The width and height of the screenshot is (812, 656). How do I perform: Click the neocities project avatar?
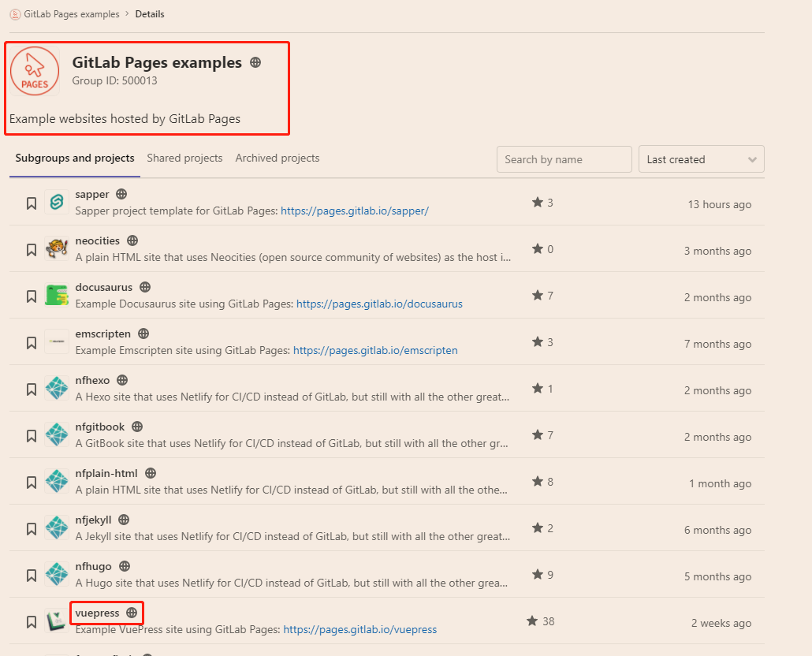click(x=57, y=248)
